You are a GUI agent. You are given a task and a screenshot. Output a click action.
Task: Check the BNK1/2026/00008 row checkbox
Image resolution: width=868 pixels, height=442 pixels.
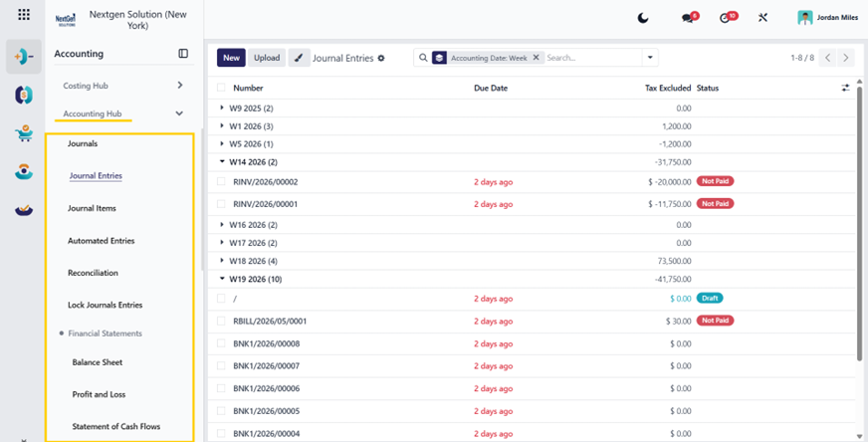click(x=221, y=343)
